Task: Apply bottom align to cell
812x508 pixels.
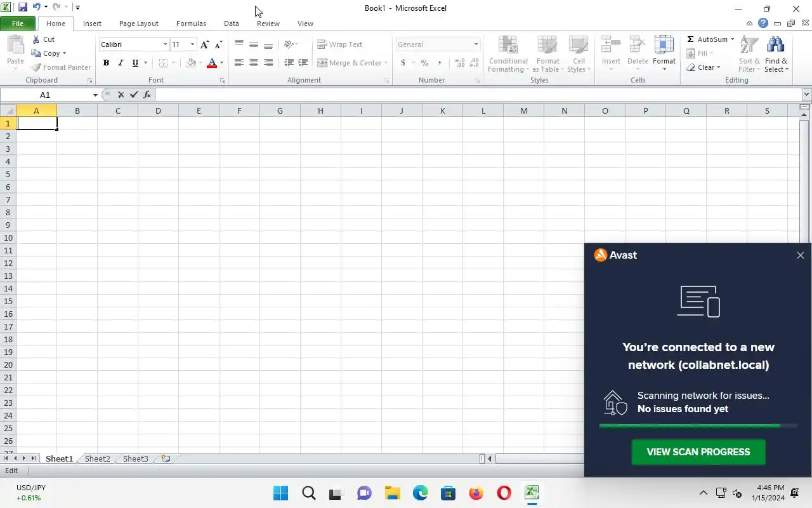Action: [268, 44]
